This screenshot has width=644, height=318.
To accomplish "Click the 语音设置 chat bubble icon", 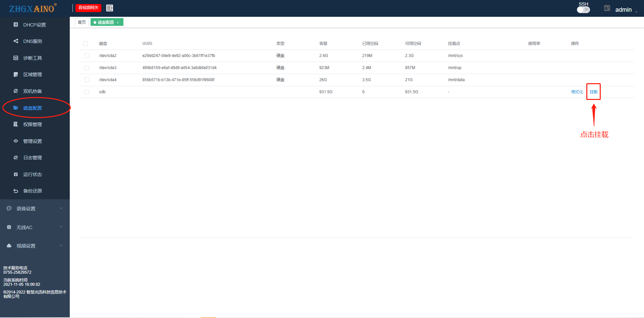I will (x=9, y=208).
